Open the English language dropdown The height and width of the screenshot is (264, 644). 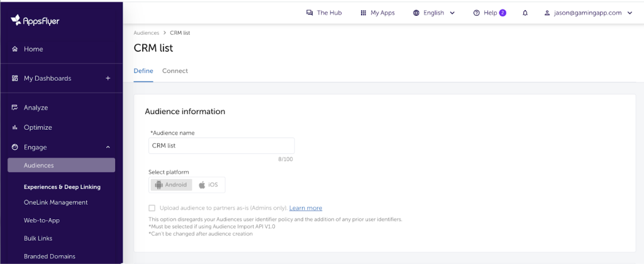coord(434,13)
